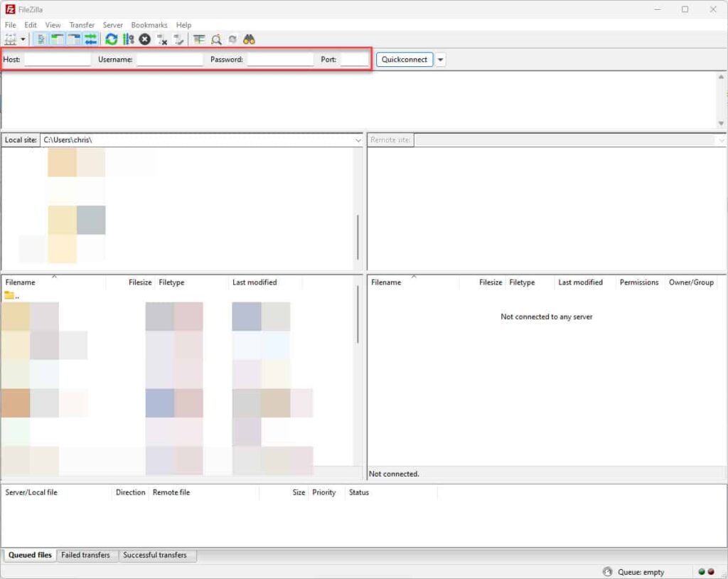Screen dimensions: 728x579
Task: Search for files with the binoculars icon
Action: tap(250, 40)
